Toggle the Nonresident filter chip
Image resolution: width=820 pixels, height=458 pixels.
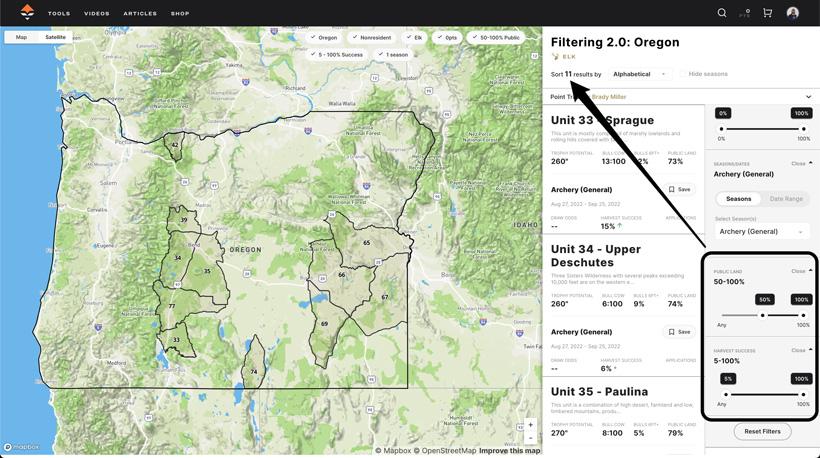tap(372, 38)
